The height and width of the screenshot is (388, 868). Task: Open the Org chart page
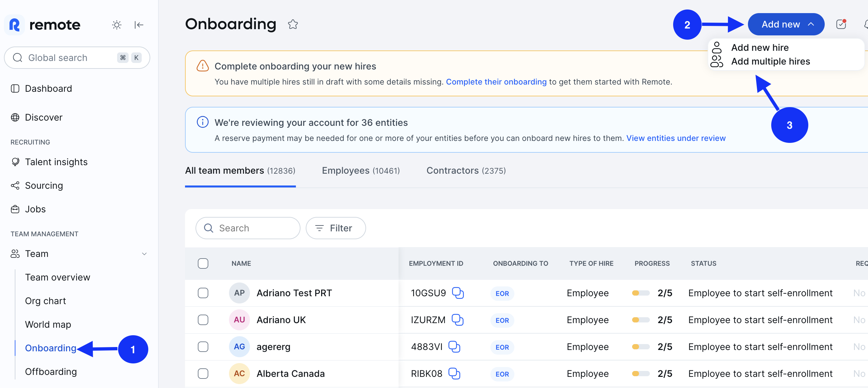(46, 301)
